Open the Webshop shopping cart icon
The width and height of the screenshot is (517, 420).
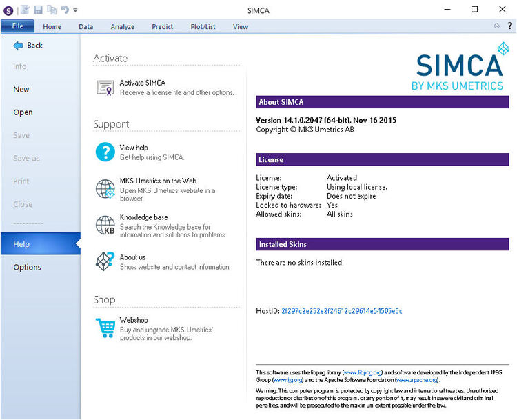point(105,328)
